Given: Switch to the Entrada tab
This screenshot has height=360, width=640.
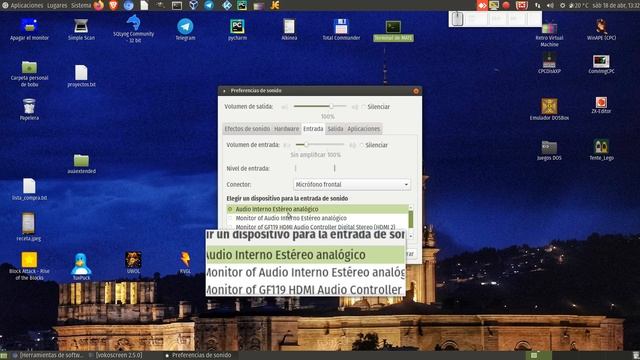Looking at the screenshot, I should (x=313, y=129).
